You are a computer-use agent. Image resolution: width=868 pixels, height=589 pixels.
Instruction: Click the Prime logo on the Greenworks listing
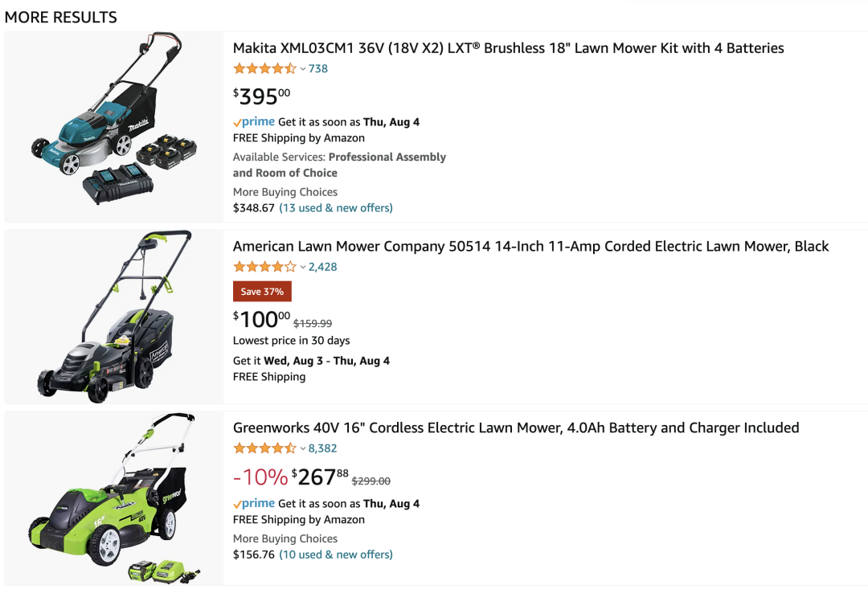click(254, 504)
